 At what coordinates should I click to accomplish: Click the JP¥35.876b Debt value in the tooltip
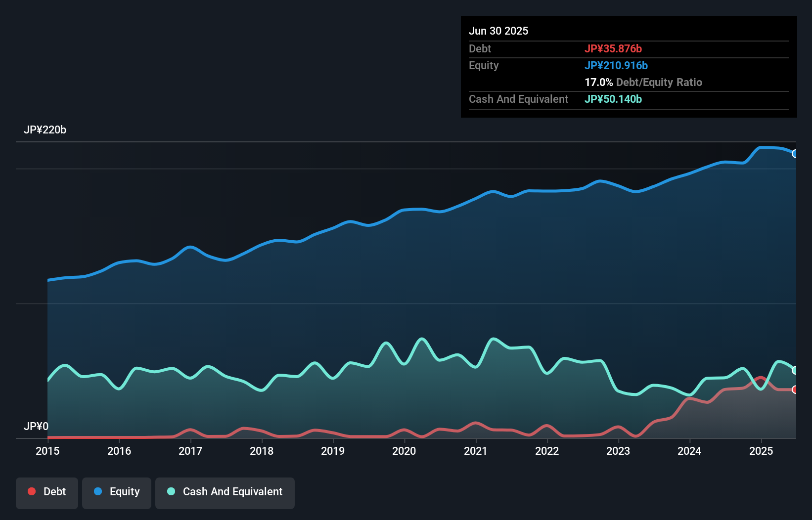tap(613, 48)
